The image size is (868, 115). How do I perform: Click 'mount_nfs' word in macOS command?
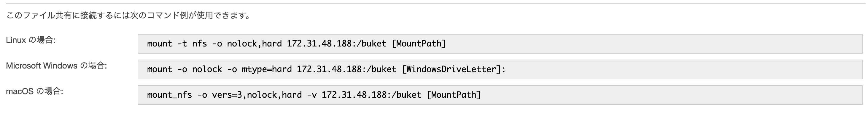point(169,95)
